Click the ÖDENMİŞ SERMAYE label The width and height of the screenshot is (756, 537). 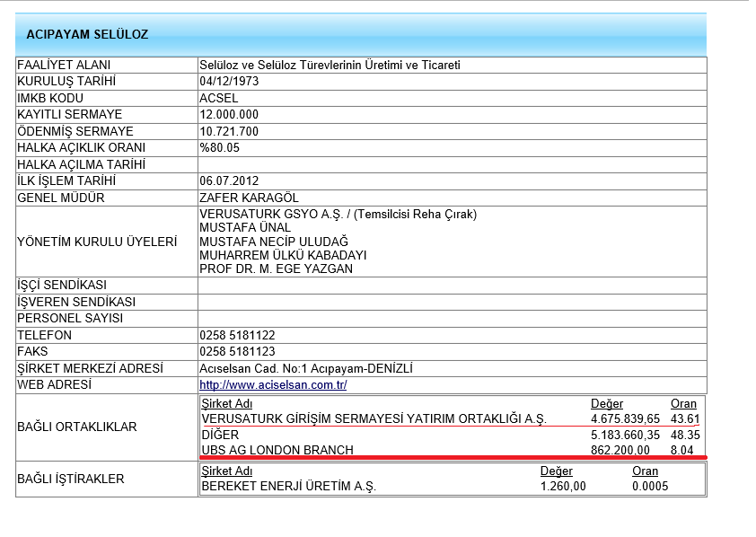tap(75, 132)
